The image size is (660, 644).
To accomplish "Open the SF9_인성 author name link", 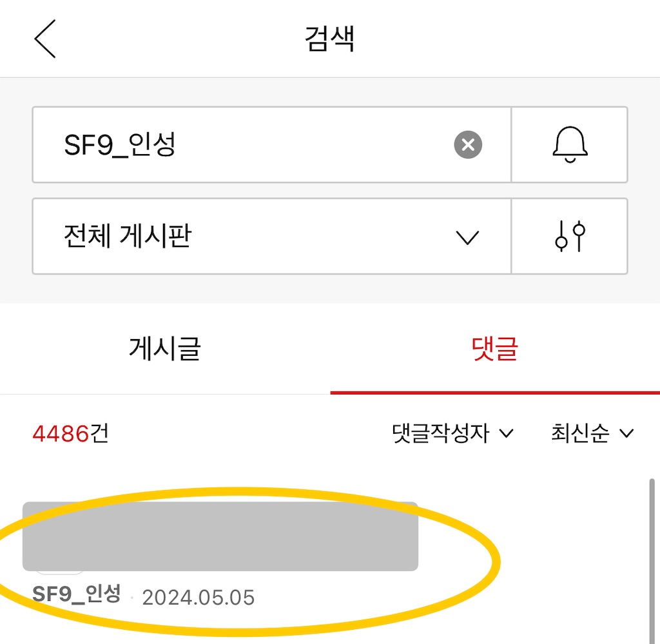I will pyautogui.click(x=77, y=594).
